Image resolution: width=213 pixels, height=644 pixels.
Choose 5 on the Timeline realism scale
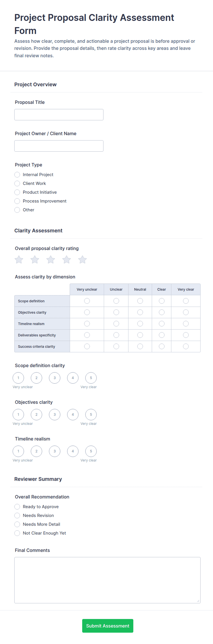pos(91,451)
